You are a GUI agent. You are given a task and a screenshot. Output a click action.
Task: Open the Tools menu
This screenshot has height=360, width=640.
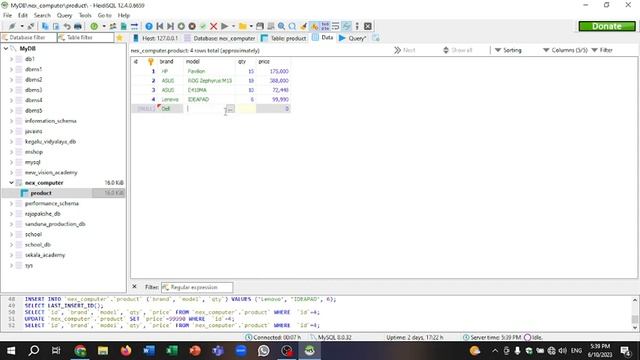pyautogui.click(x=85, y=15)
